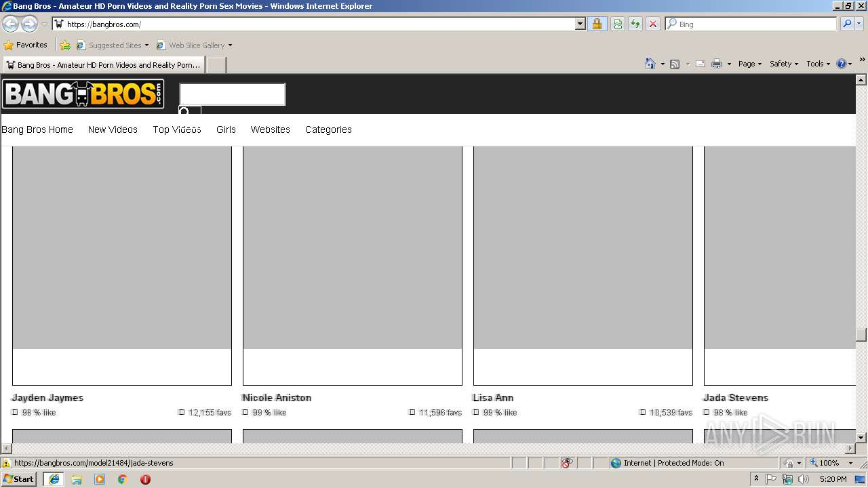
Task: Print page using the printer icon
Action: click(717, 64)
